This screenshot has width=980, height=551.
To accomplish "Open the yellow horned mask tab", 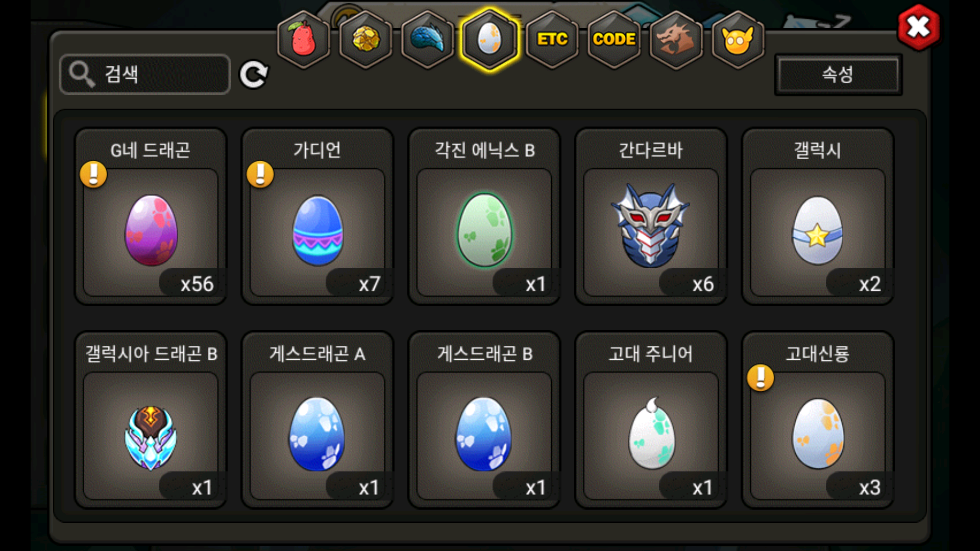I will 738,39.
